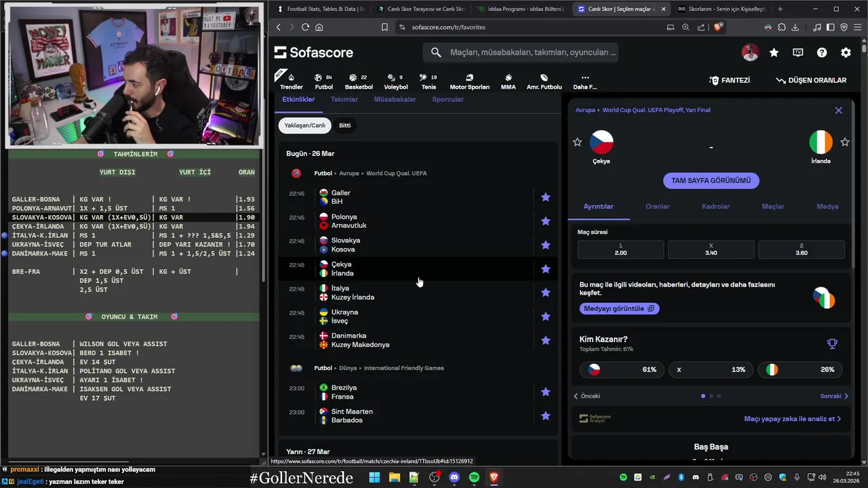868x488 pixels.
Task: Unfavorite the Galler - BiH match star
Action: (545, 197)
